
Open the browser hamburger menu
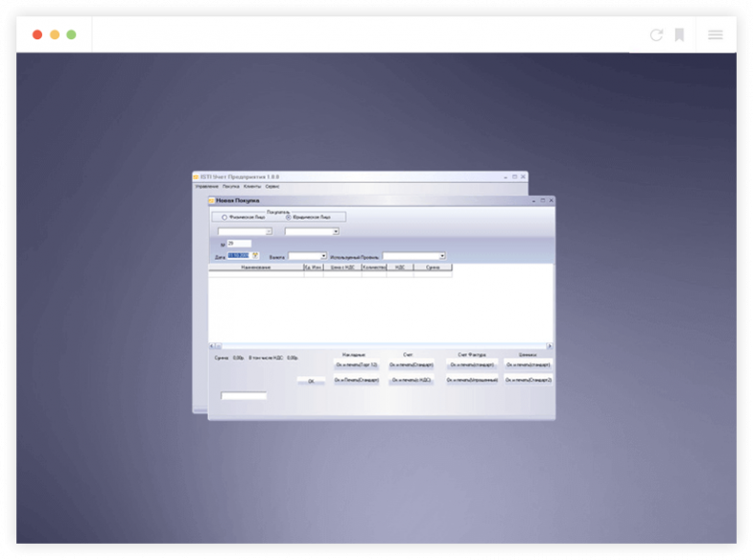(716, 35)
